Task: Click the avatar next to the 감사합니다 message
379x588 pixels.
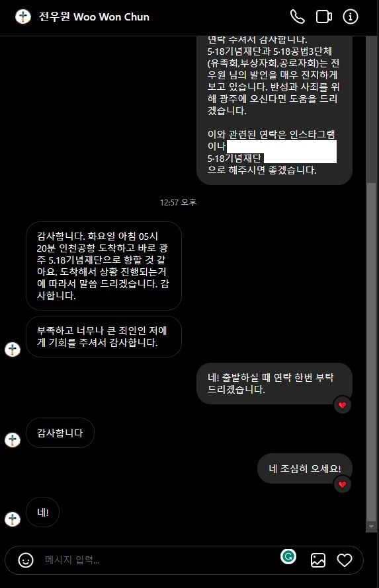Action: [x=13, y=439]
